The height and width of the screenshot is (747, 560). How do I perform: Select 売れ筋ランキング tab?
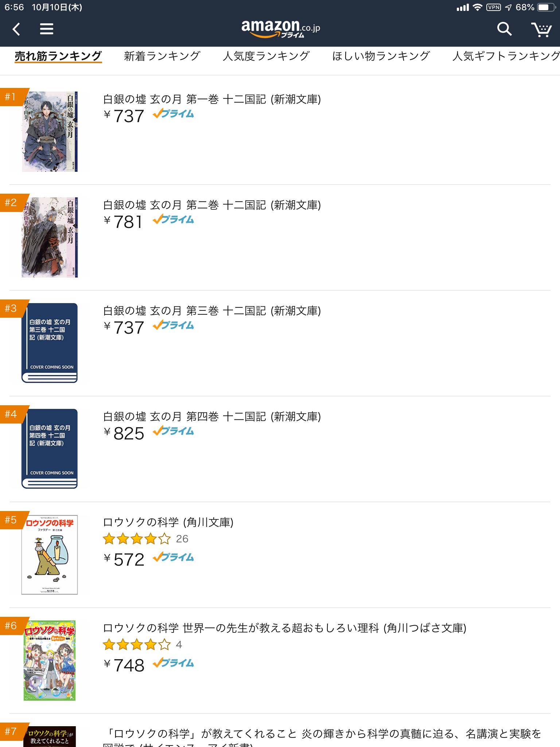click(58, 56)
